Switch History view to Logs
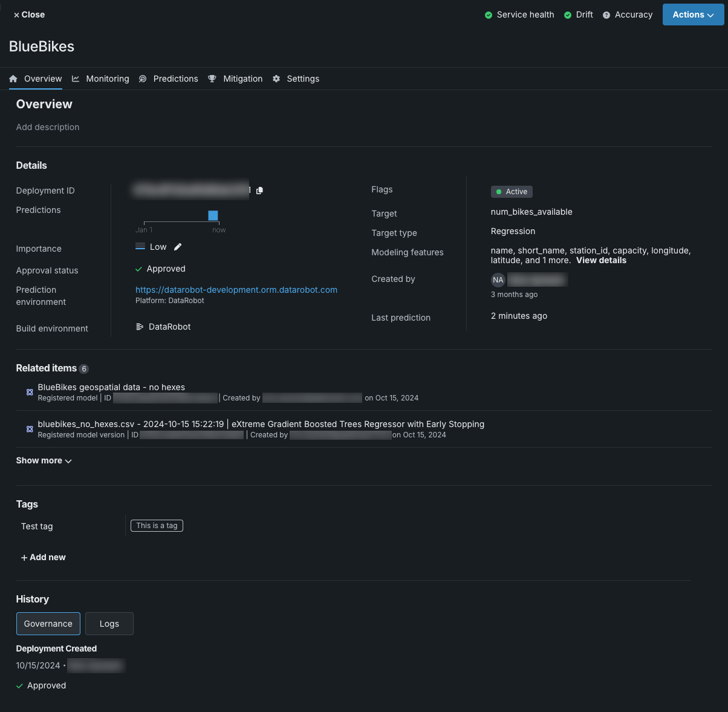728x712 pixels. [x=109, y=624]
